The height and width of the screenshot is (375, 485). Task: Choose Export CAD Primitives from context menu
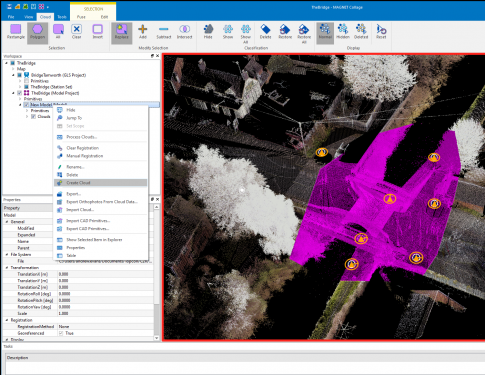100,229
